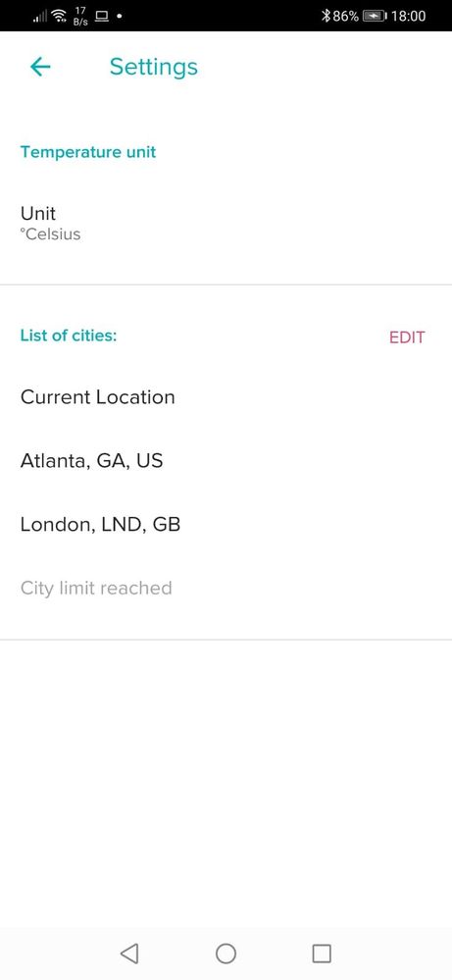Tap the °Celsius value text
This screenshot has width=452, height=980.
click(x=51, y=234)
